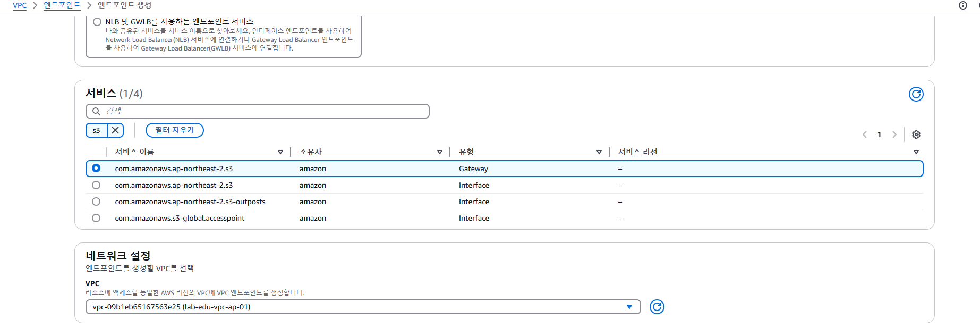Sort by 소유자 column arrow

pyautogui.click(x=440, y=152)
